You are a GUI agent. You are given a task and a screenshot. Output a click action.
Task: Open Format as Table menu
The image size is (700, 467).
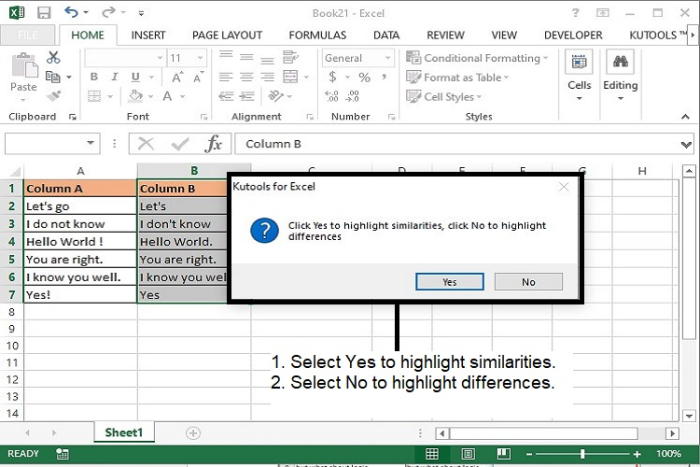point(458,77)
